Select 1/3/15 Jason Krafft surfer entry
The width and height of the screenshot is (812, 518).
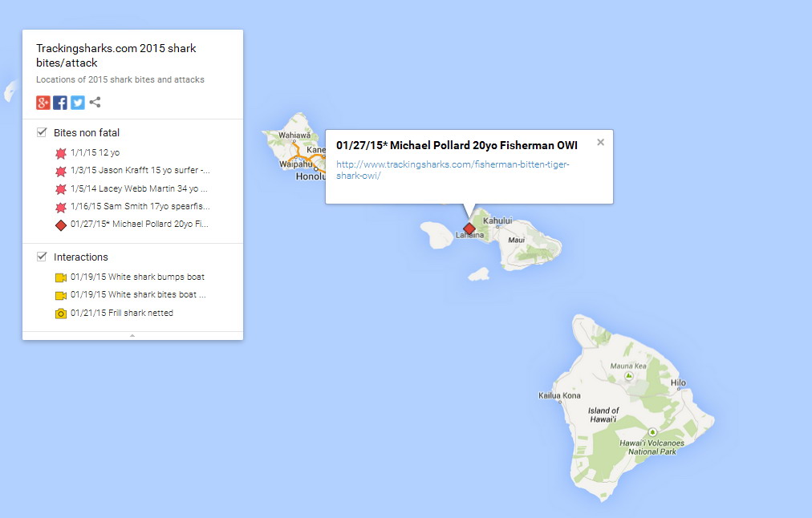tap(140, 170)
